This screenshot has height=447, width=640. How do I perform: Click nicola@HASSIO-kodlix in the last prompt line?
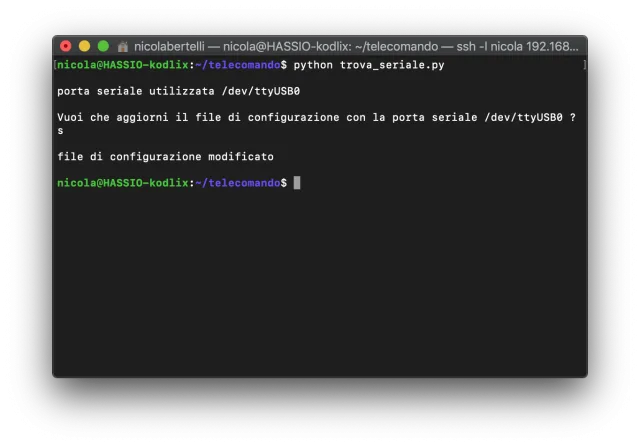coord(123,183)
